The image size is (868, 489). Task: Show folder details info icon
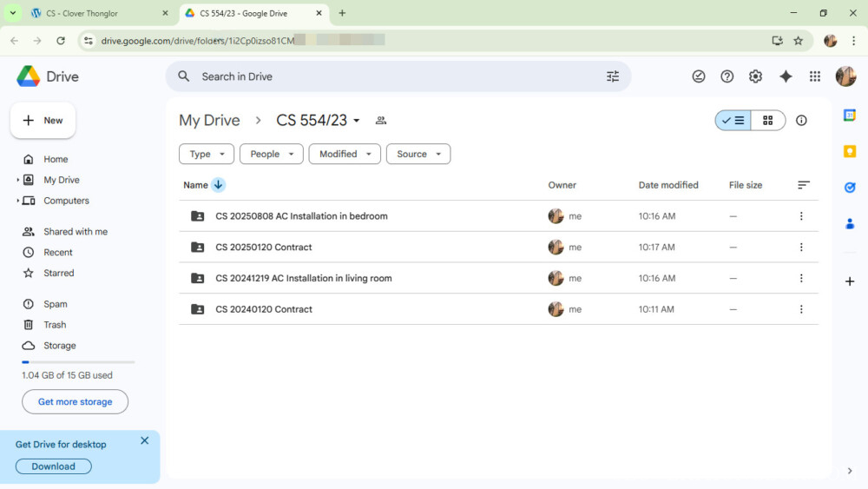pyautogui.click(x=801, y=121)
